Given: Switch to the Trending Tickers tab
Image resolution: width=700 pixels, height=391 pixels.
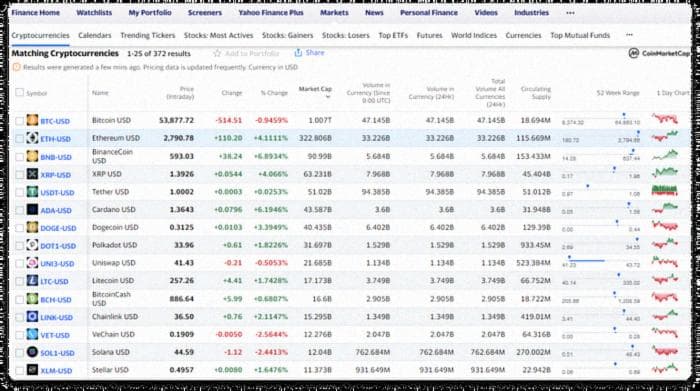Looking at the screenshot, I should (x=148, y=35).
